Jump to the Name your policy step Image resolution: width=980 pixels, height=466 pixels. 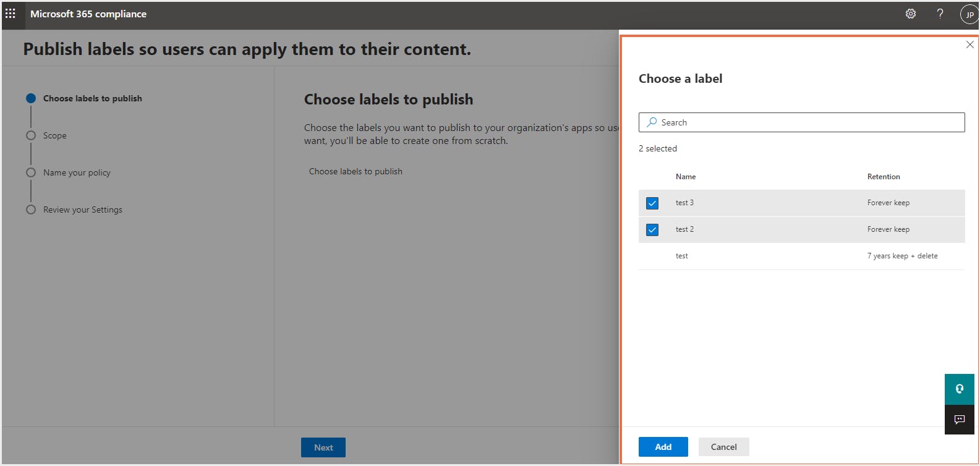pyautogui.click(x=77, y=172)
